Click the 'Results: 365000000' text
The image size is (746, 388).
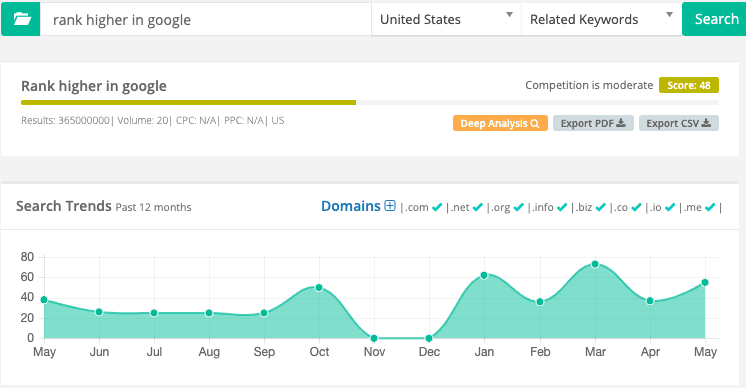point(65,120)
